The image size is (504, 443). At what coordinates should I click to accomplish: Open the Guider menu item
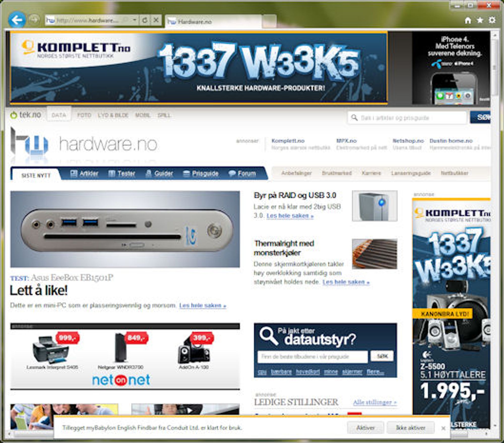click(x=159, y=173)
